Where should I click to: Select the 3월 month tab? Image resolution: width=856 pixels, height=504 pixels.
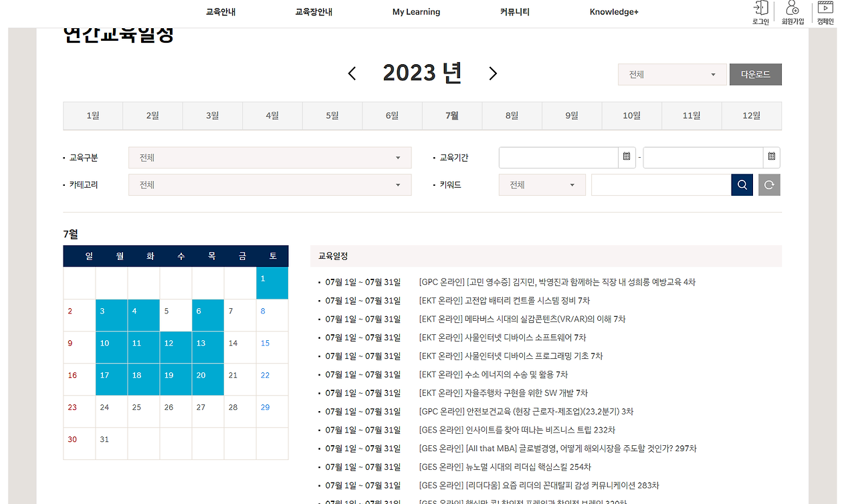click(212, 115)
